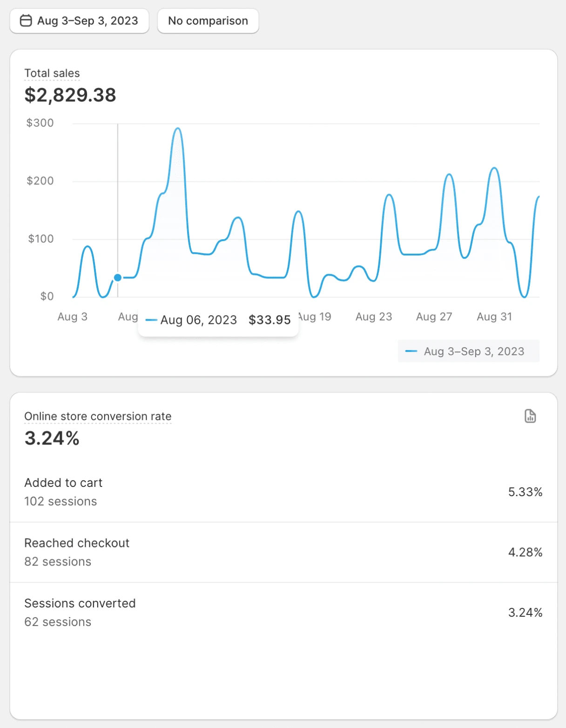Viewport: 566px width, 728px height.
Task: Click the Aug 23 x-axis label
Action: coord(374,317)
